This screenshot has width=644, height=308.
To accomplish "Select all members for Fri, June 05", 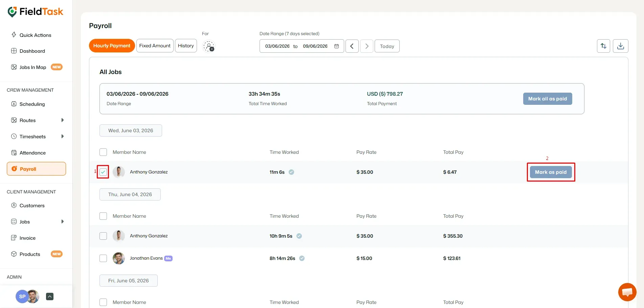I will click(x=103, y=302).
